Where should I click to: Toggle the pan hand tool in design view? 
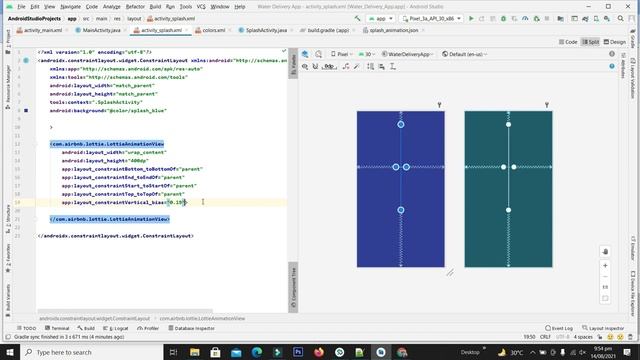click(605, 251)
